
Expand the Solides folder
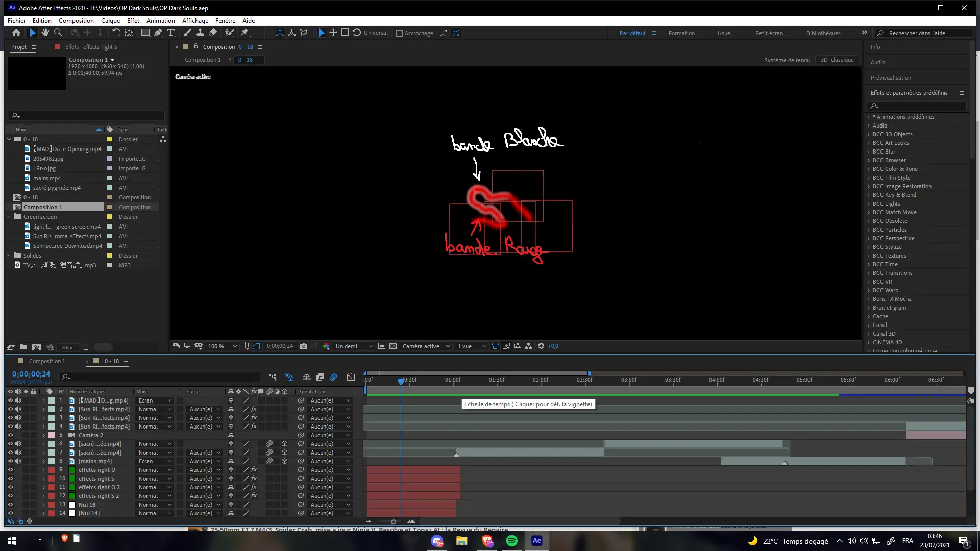coord(8,256)
